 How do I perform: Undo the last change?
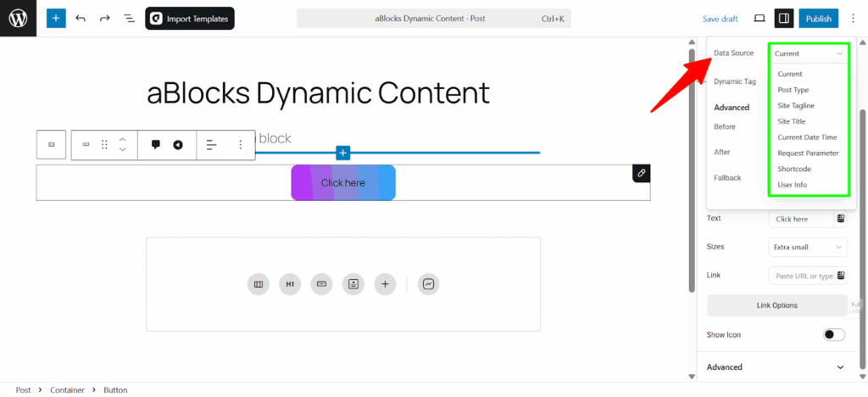click(x=81, y=19)
